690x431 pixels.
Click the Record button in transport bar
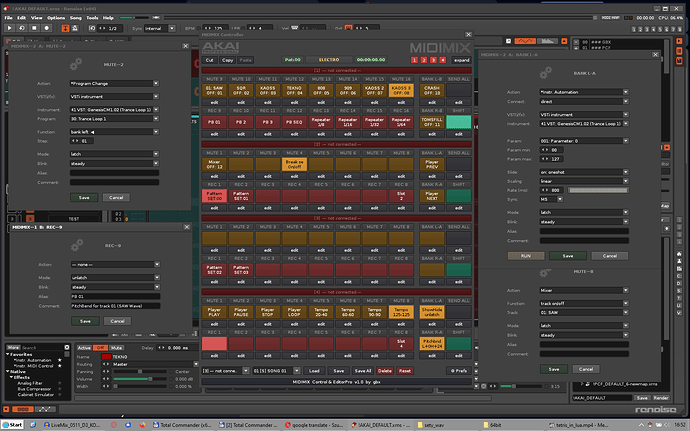[47, 28]
